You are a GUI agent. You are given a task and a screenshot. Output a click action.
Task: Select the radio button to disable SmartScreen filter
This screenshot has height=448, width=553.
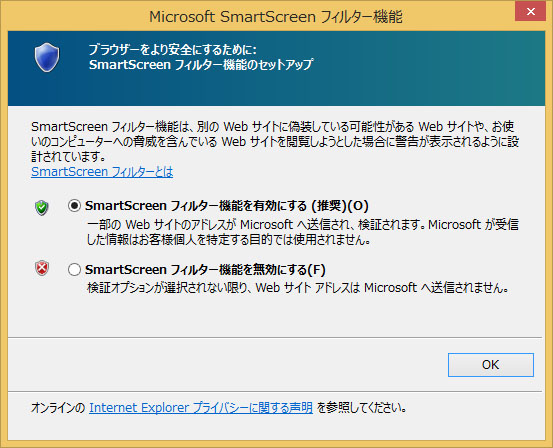coord(74,270)
